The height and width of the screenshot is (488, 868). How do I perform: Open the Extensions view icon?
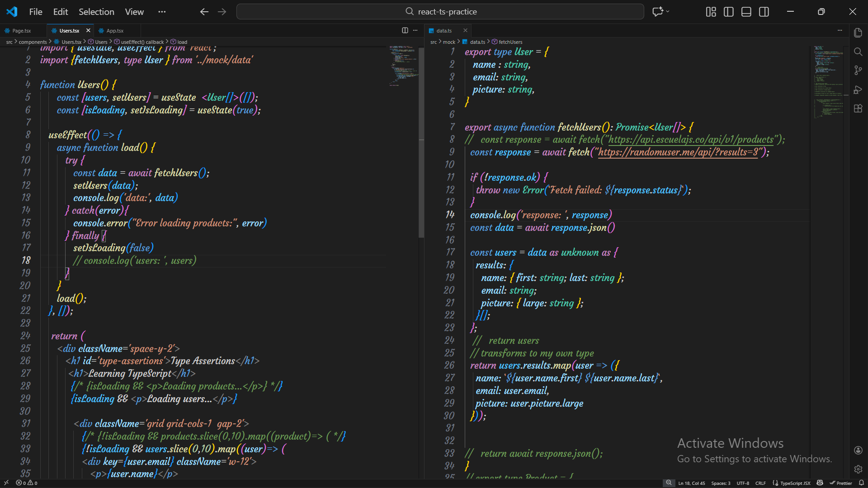[x=858, y=108]
